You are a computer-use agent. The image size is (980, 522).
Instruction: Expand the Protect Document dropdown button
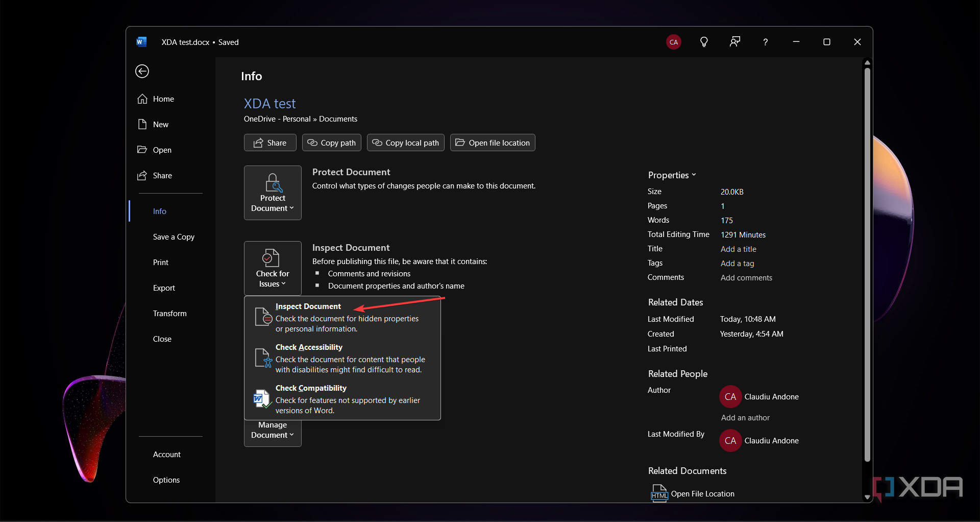(273, 193)
